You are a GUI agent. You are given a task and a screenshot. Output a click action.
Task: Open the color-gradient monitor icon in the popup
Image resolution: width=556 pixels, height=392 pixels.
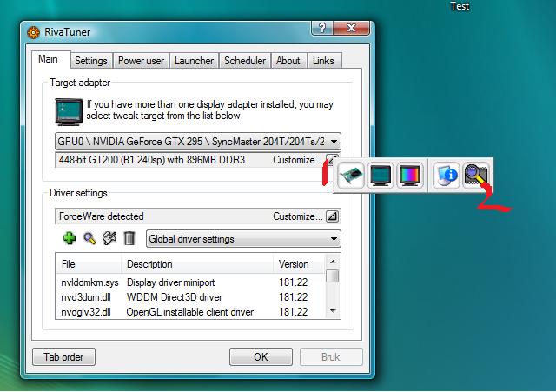pyautogui.click(x=410, y=176)
